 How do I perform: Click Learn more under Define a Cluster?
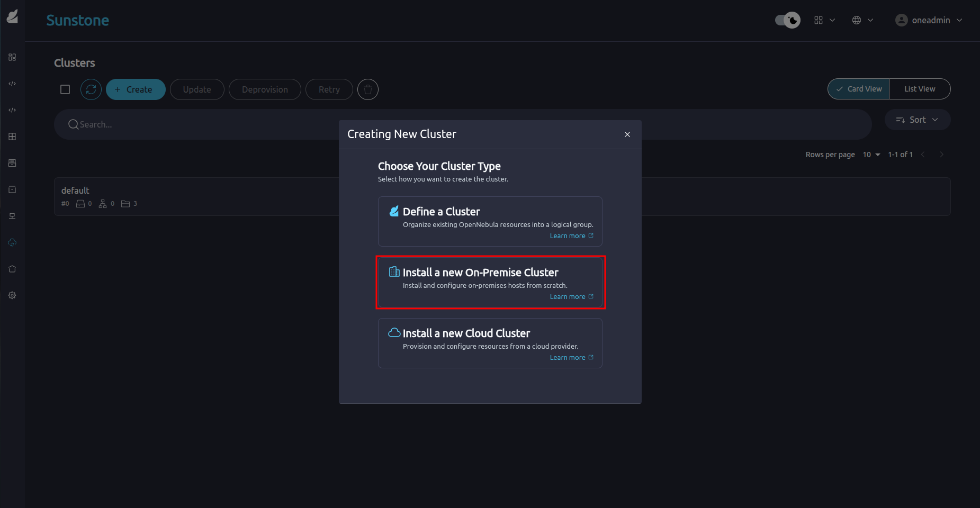tap(568, 236)
